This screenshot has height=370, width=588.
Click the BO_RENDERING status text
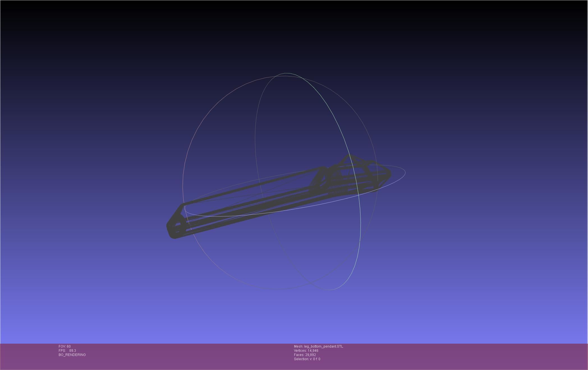click(x=72, y=355)
